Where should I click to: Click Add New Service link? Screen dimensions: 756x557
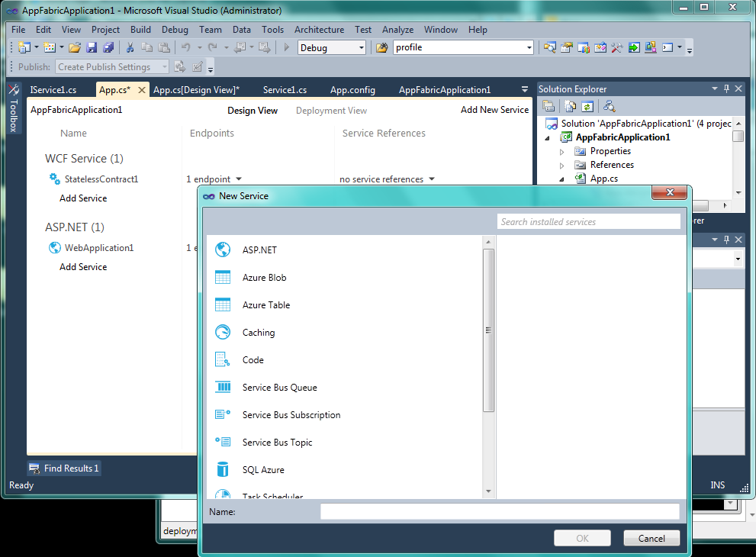(494, 110)
